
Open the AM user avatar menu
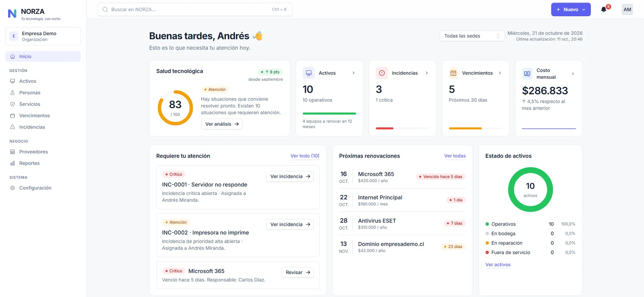(627, 10)
